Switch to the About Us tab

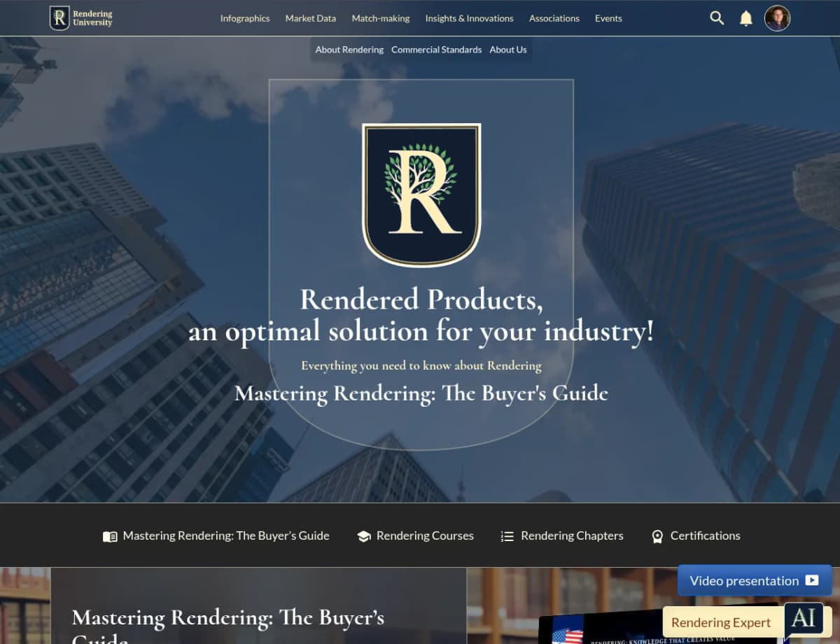[x=508, y=50]
